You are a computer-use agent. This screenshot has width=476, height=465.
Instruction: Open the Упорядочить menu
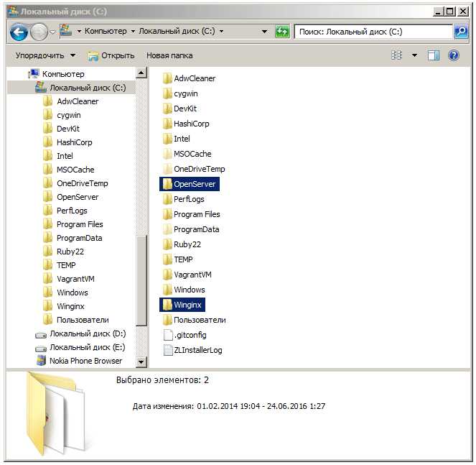point(45,55)
